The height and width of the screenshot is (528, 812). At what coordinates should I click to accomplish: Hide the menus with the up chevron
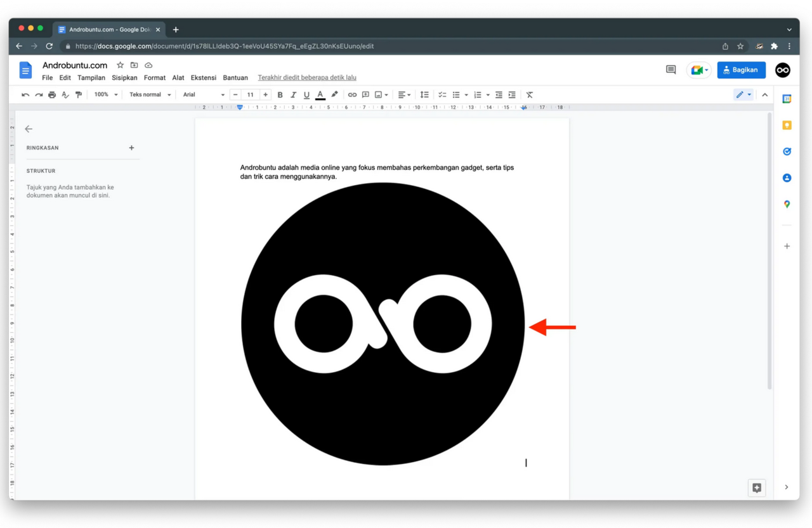coord(765,95)
